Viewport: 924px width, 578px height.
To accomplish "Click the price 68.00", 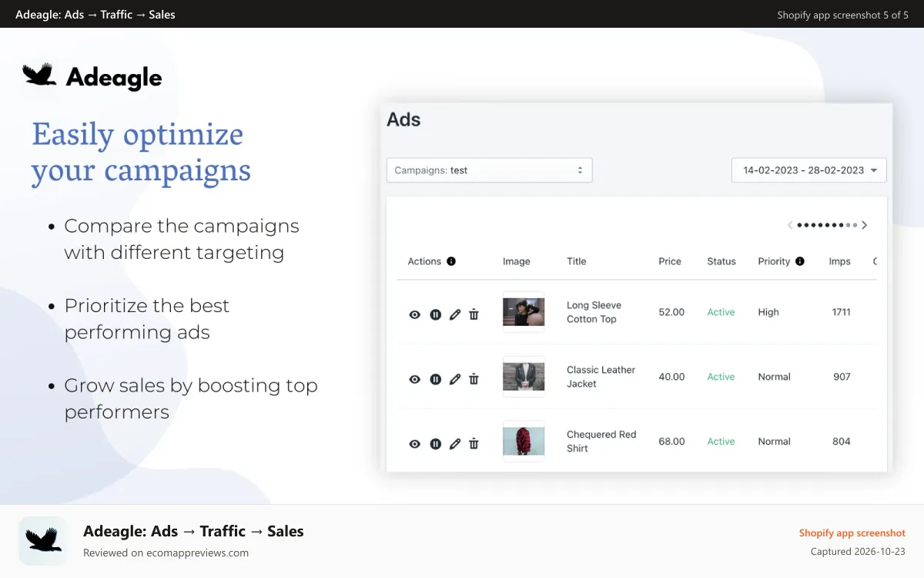I will click(x=671, y=442).
